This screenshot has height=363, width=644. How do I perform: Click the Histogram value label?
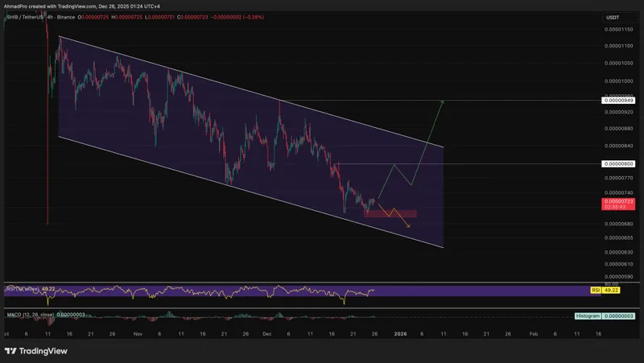588,316
